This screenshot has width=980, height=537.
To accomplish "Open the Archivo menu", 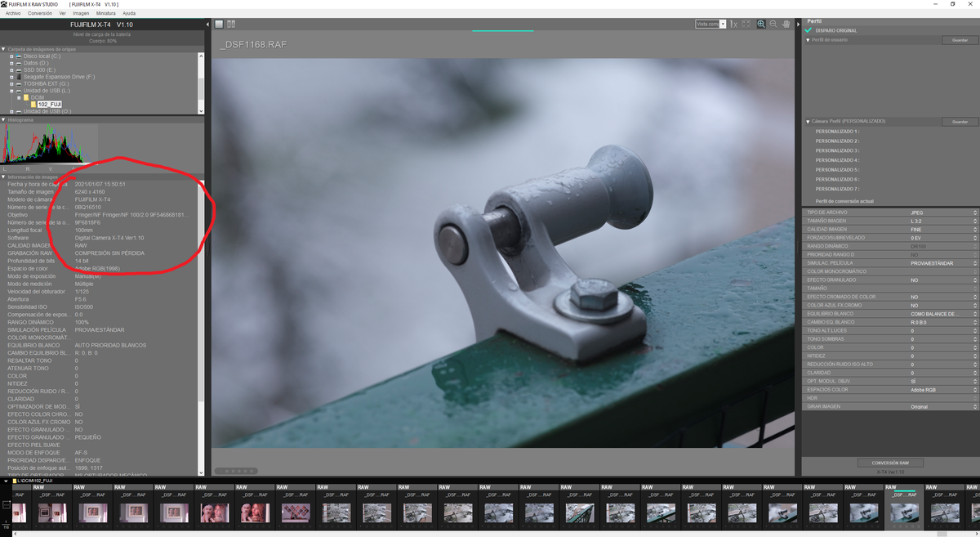I will (13, 13).
